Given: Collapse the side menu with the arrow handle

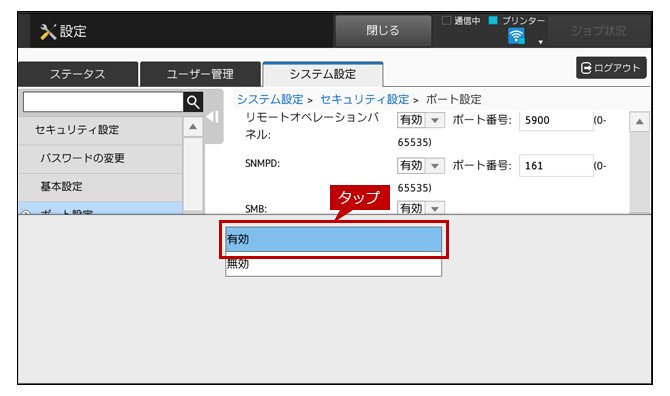Looking at the screenshot, I should pyautogui.click(x=213, y=117).
